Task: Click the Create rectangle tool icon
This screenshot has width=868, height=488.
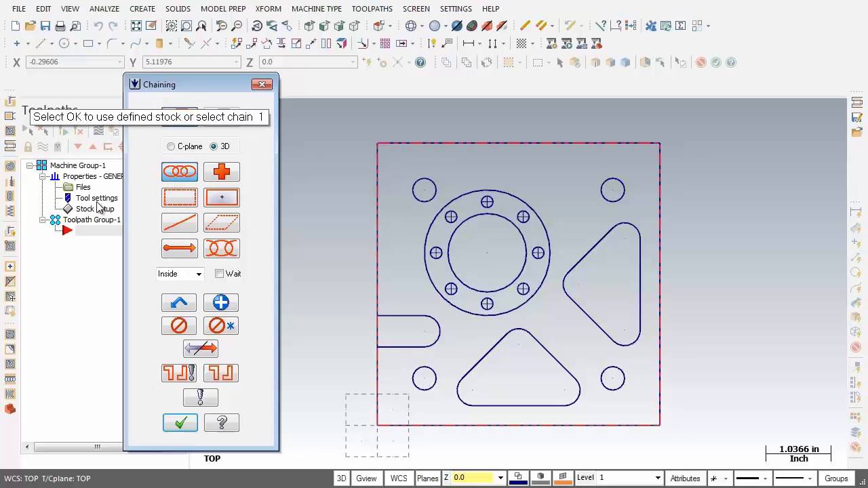Action: coord(88,43)
